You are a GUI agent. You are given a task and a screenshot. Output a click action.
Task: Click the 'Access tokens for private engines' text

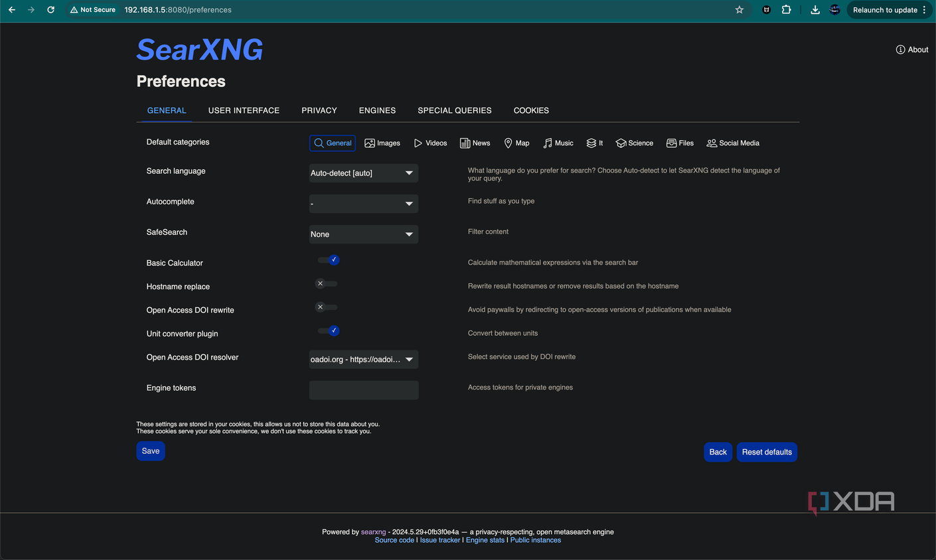coord(520,387)
